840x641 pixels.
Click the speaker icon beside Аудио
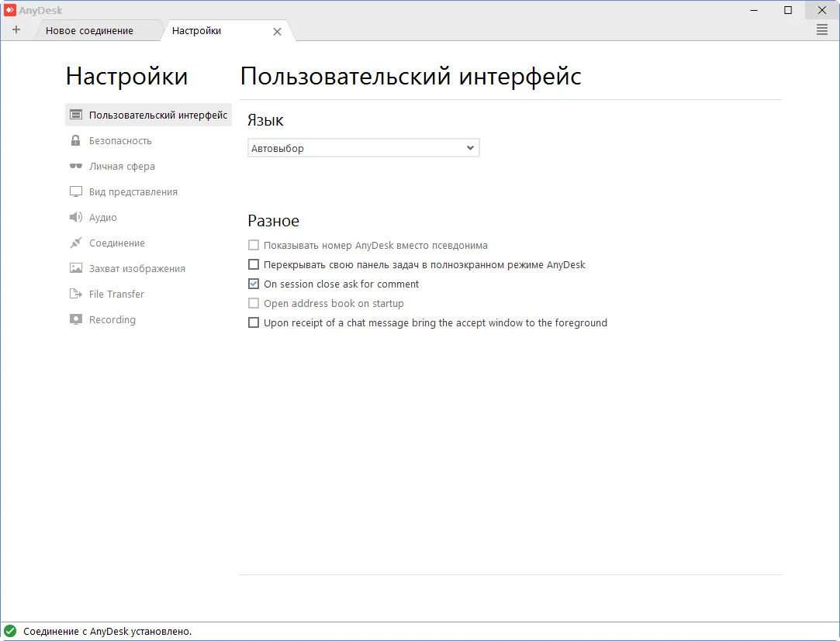coord(75,218)
